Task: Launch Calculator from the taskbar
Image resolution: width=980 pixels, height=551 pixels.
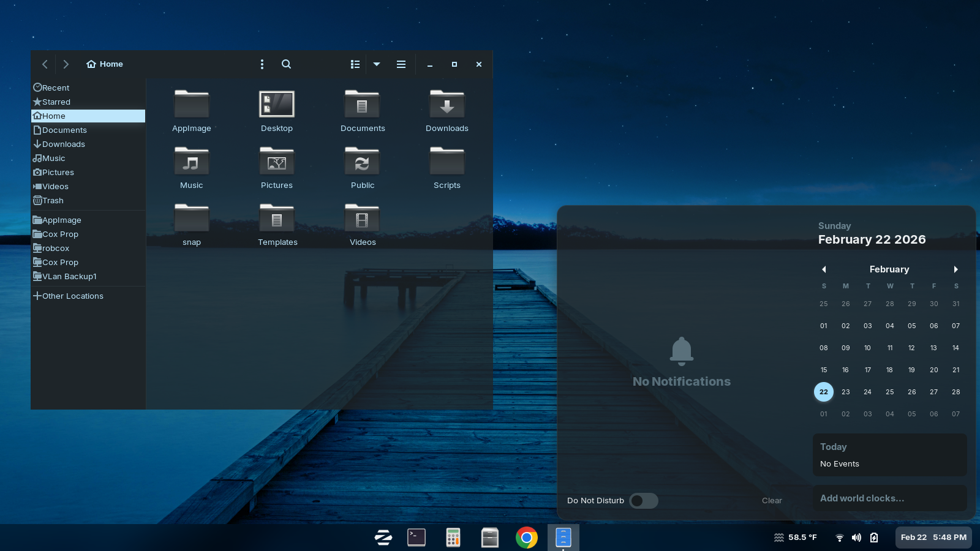Action: 453,538
